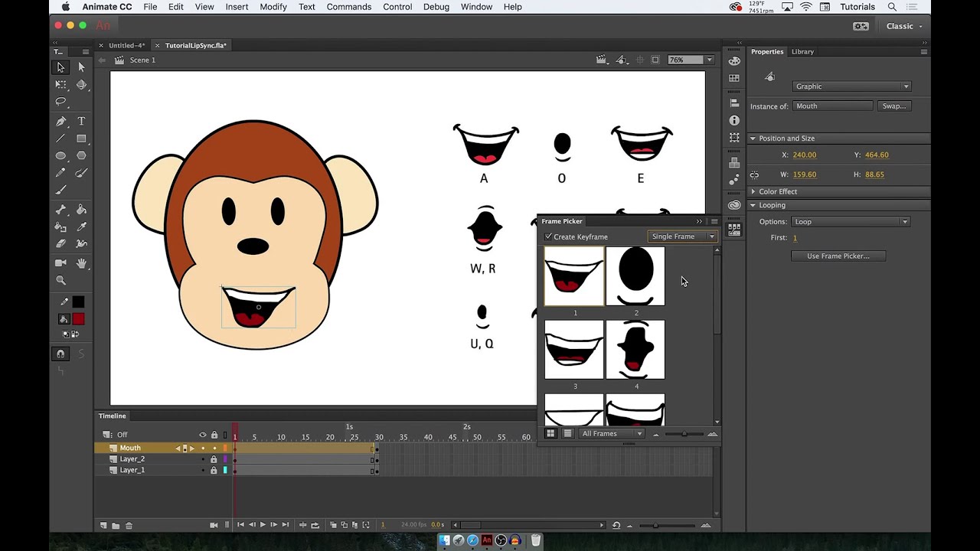
Task: Select the Rectangle tool
Action: (x=81, y=139)
